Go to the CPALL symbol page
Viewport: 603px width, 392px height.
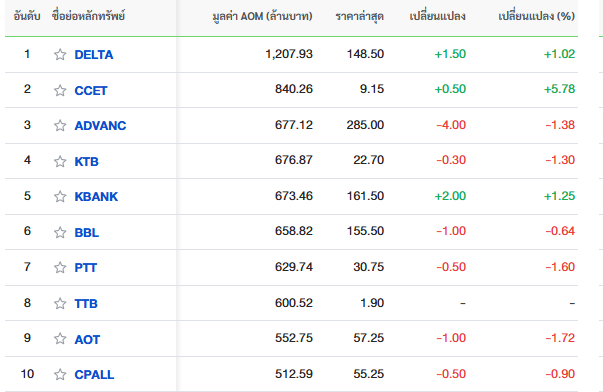pyautogui.click(x=94, y=374)
